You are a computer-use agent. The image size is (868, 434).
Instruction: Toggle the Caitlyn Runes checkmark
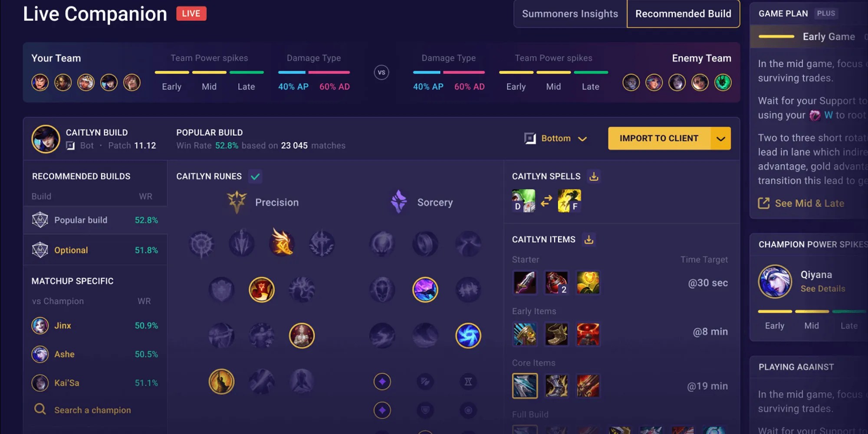[255, 176]
